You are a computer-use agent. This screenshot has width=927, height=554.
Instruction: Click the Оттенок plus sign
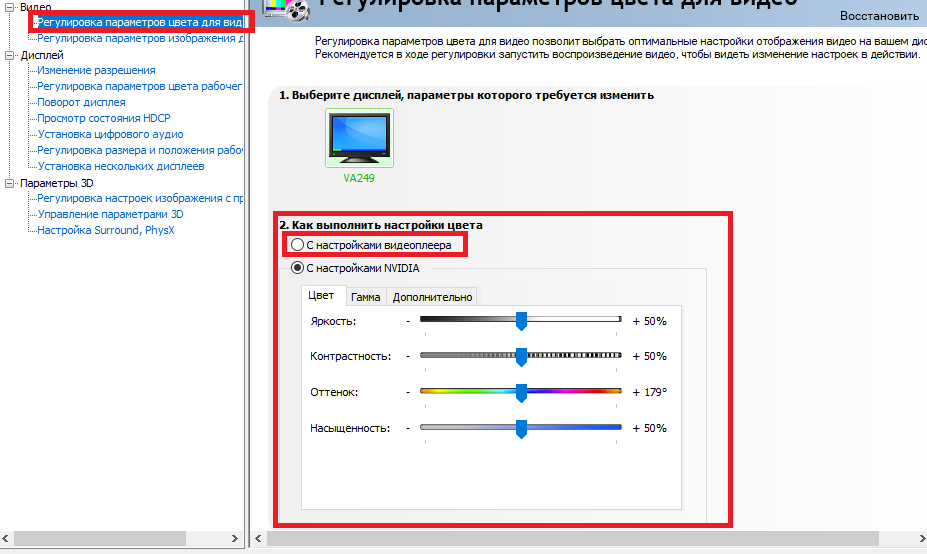coord(636,393)
